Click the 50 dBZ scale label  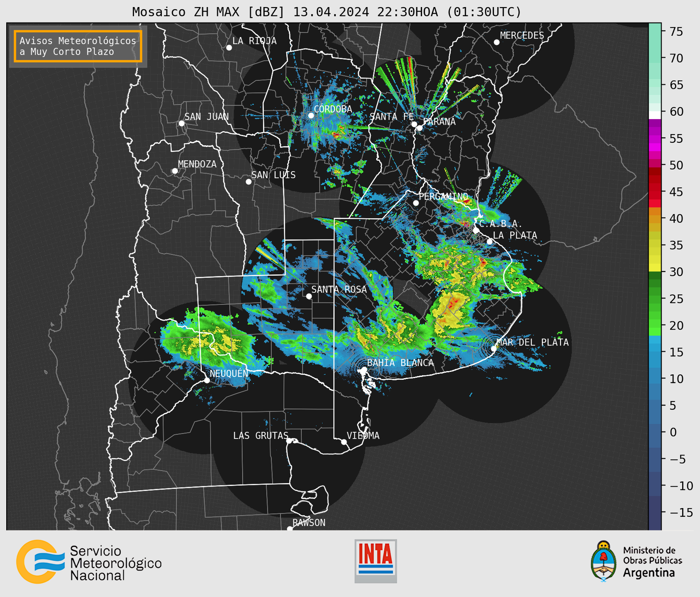click(x=676, y=165)
